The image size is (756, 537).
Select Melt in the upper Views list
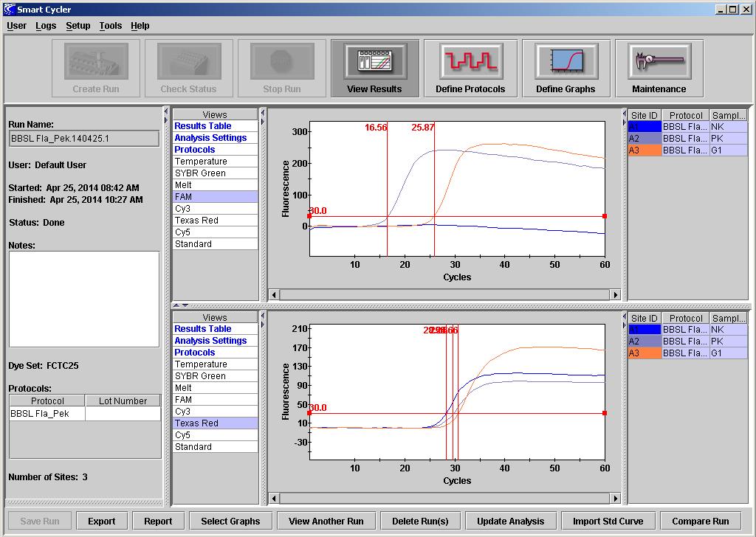[x=215, y=185]
